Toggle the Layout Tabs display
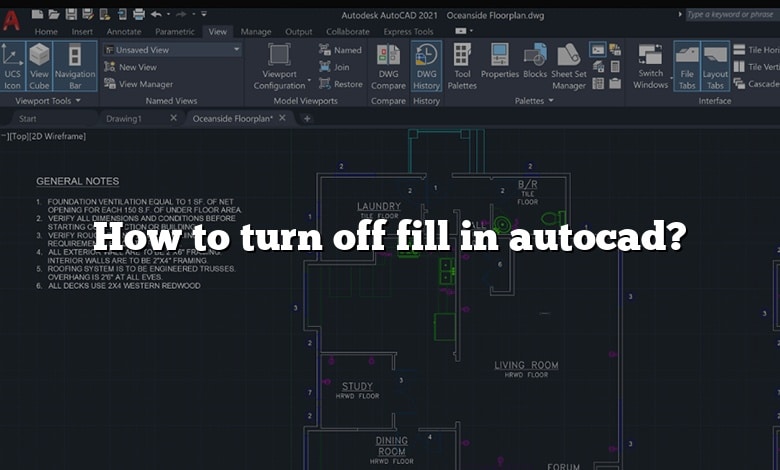 715,66
